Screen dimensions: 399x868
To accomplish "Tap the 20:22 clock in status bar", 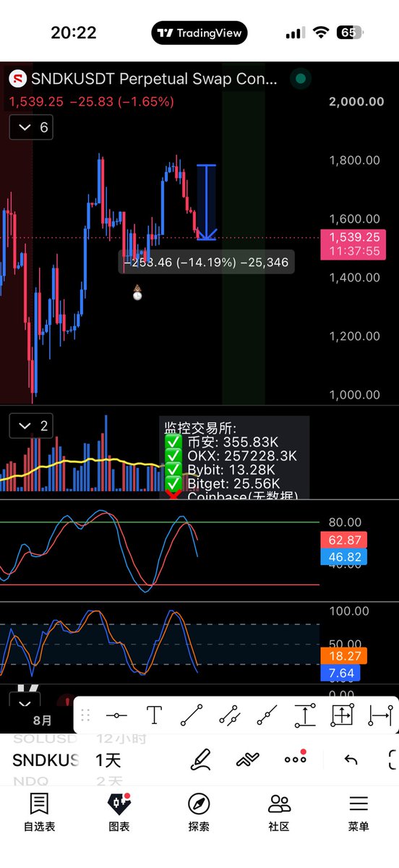I will (x=73, y=33).
